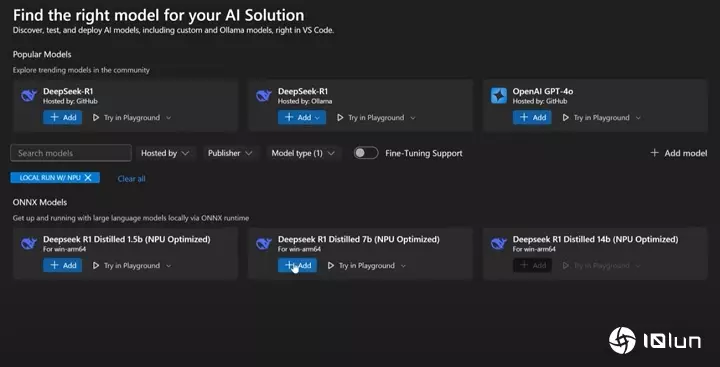720x367 pixels.
Task: Click DeepSeek whale icon on GitHub-hosted card
Action: click(x=28, y=96)
